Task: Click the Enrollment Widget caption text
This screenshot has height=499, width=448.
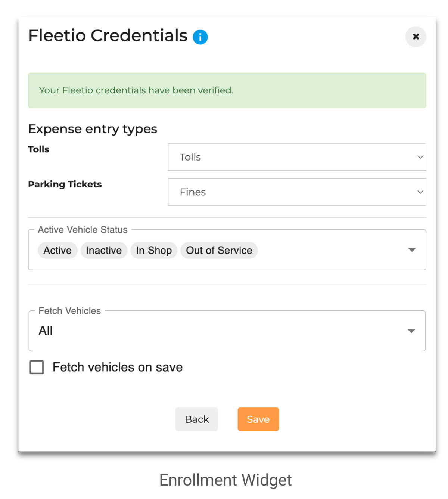Action: tap(225, 480)
